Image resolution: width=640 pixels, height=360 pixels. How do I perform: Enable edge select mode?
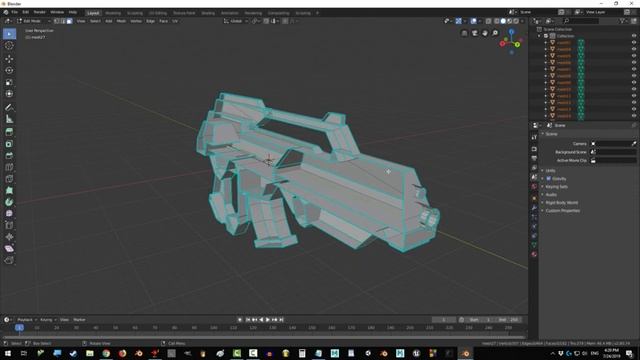[x=63, y=21]
